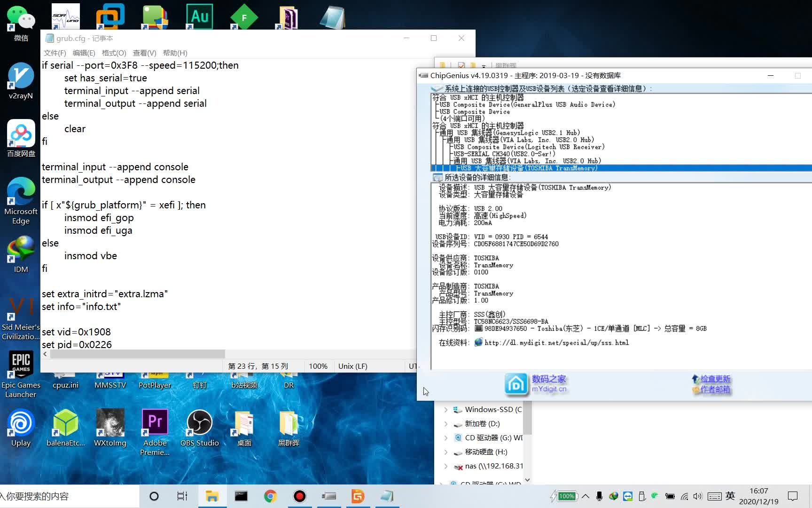The width and height of the screenshot is (812, 508).
Task: Expand the CD 驱动器 (G:) node
Action: 446,438
